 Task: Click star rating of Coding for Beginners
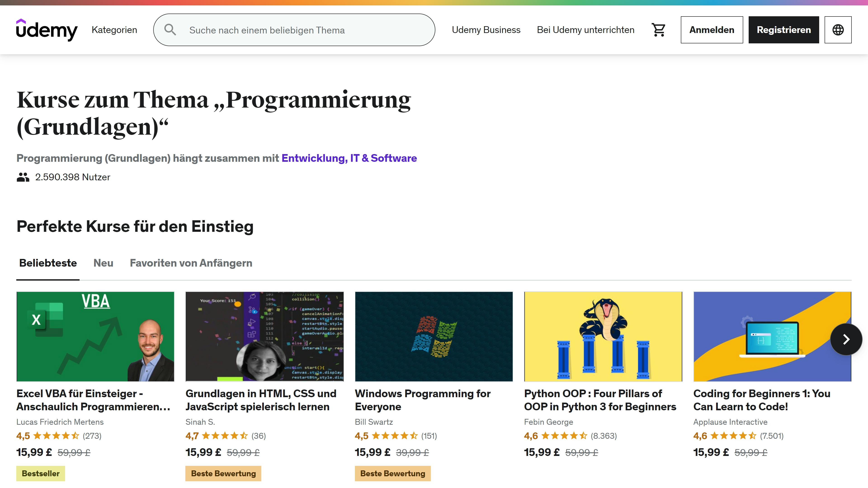tap(733, 436)
